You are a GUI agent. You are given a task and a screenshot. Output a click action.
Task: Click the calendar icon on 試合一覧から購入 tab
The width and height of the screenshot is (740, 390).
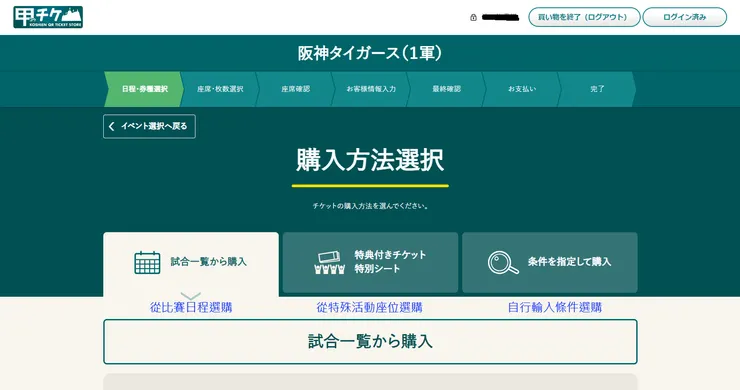[x=147, y=263]
